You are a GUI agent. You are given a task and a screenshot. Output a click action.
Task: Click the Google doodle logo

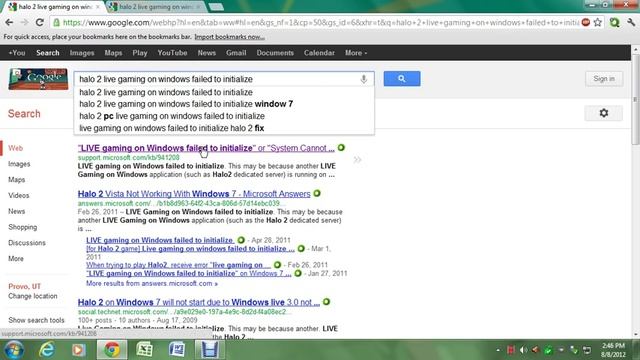(x=38, y=79)
